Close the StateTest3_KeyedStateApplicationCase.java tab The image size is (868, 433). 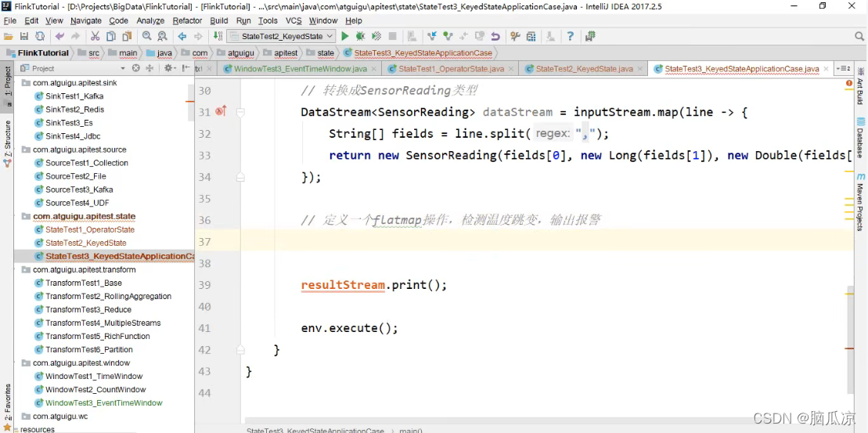click(826, 69)
